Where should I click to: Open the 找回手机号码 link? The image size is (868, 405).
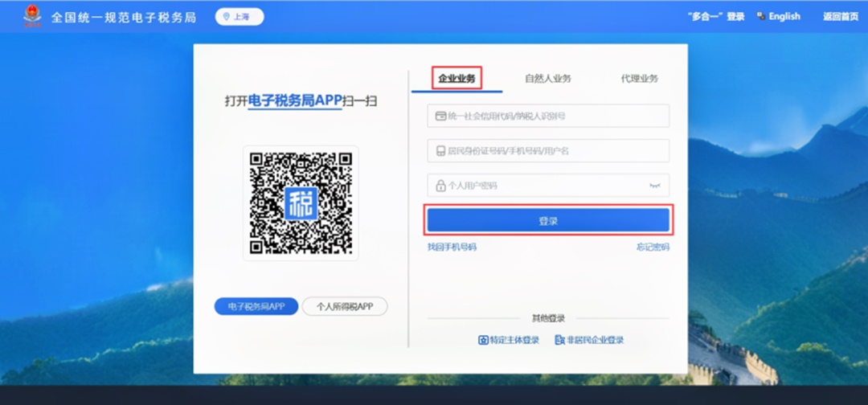coord(452,247)
